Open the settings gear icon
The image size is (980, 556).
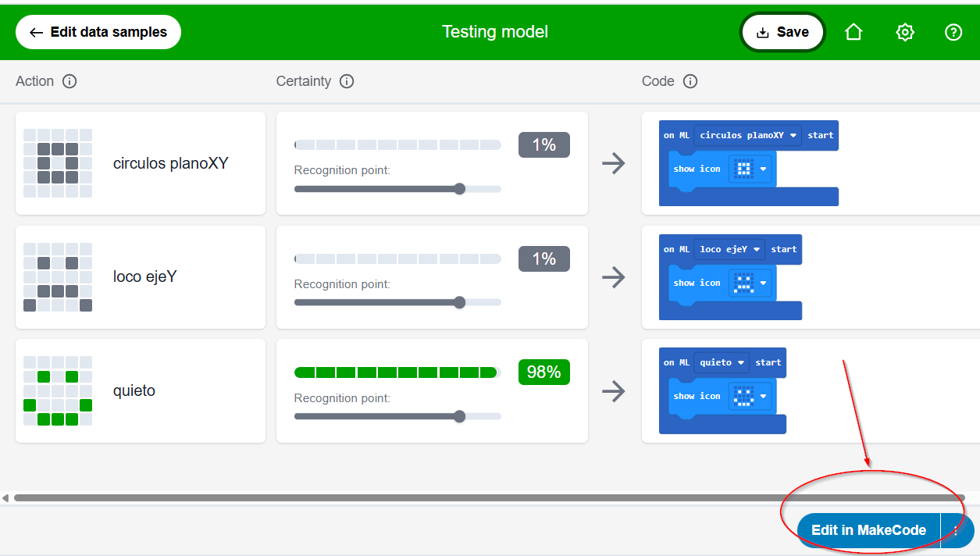[x=905, y=32]
